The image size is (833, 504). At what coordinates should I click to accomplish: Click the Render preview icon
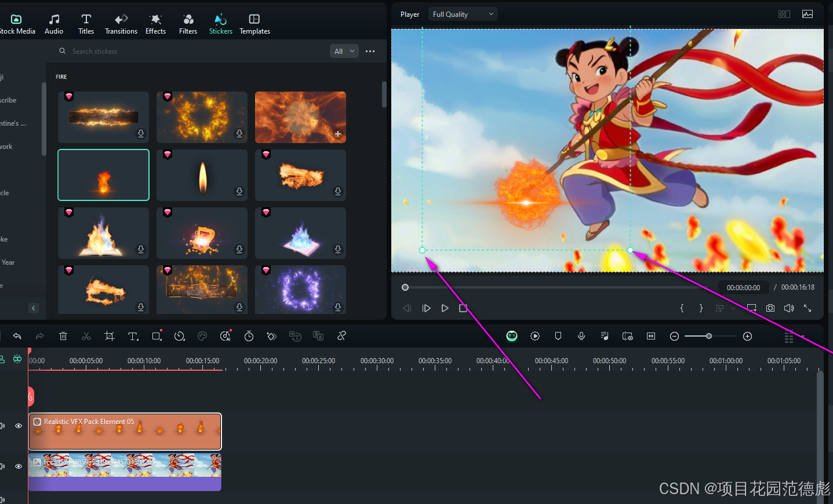pos(535,336)
